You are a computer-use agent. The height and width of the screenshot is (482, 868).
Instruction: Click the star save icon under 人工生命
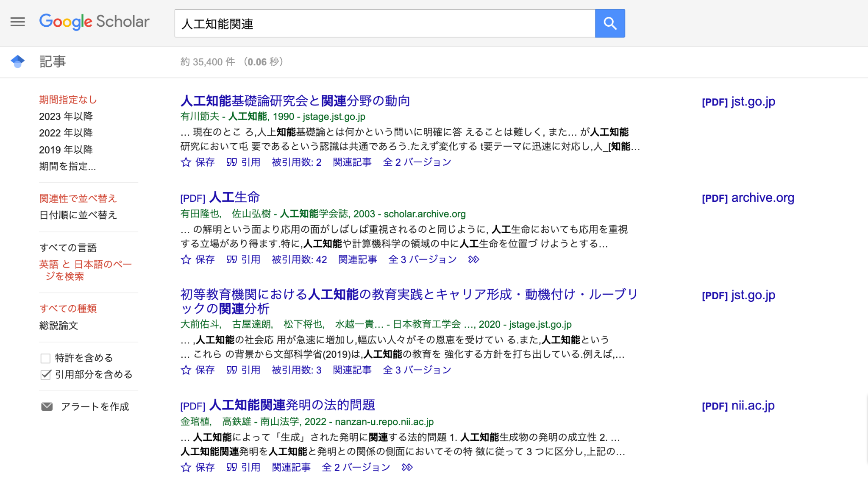click(186, 259)
